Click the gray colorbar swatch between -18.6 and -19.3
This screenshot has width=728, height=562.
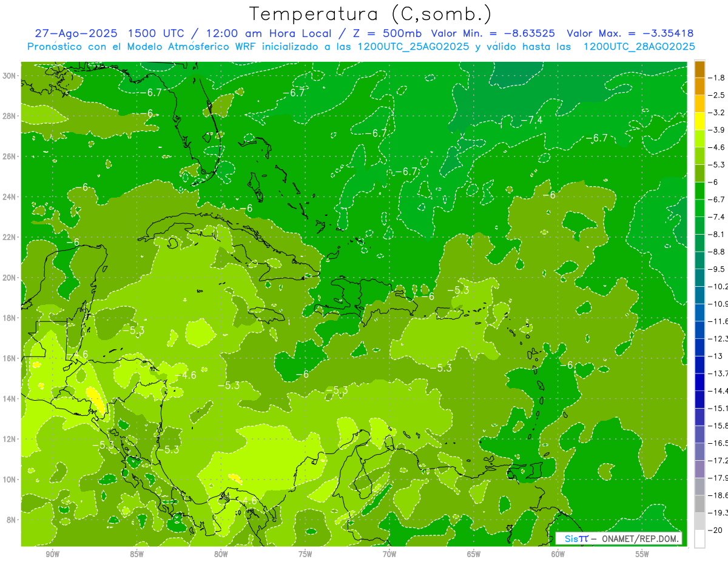tap(699, 504)
